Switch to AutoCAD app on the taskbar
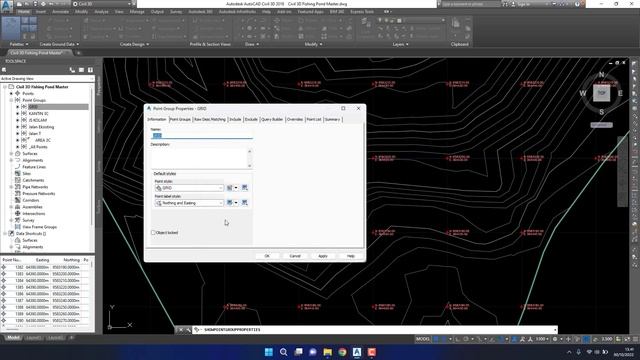 click(x=357, y=352)
